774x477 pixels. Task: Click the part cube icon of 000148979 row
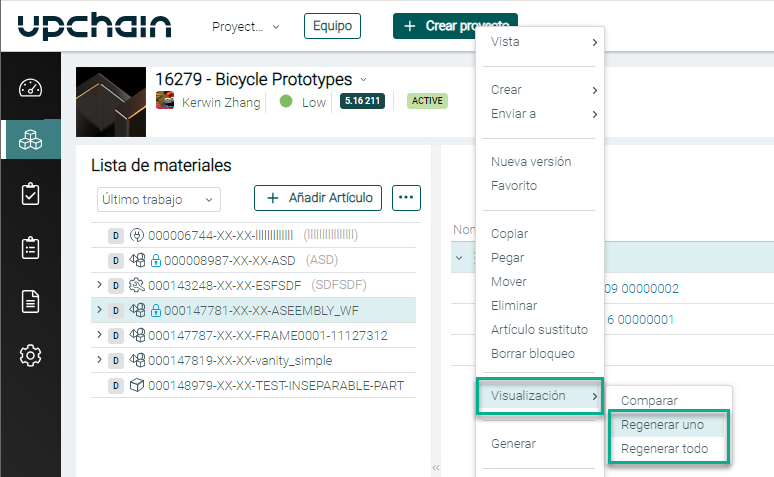pyautogui.click(x=137, y=385)
